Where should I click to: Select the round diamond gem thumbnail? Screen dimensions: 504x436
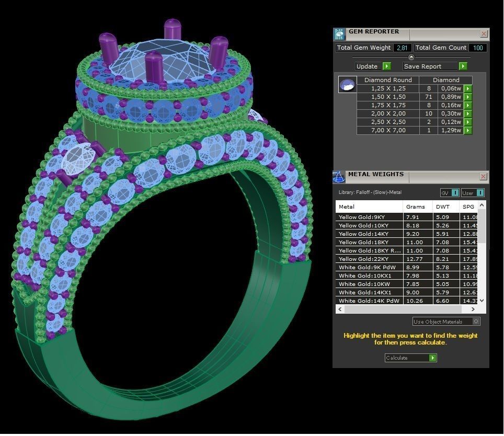(347, 85)
